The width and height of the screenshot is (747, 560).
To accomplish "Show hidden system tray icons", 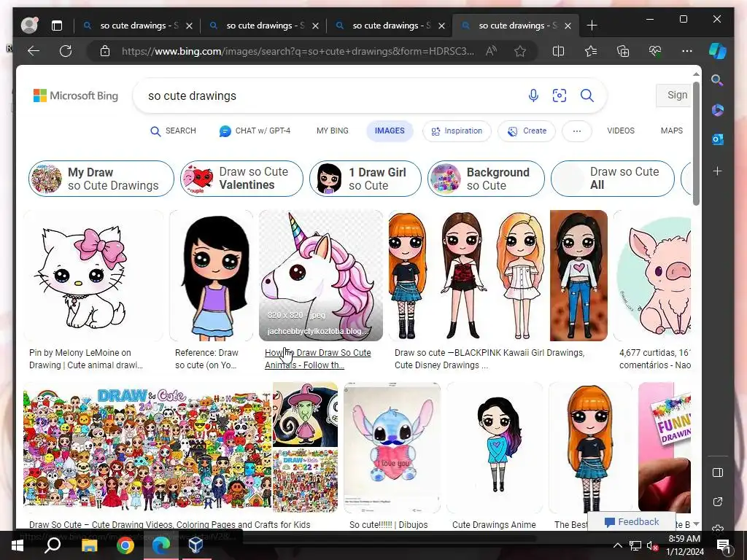I will (x=617, y=545).
